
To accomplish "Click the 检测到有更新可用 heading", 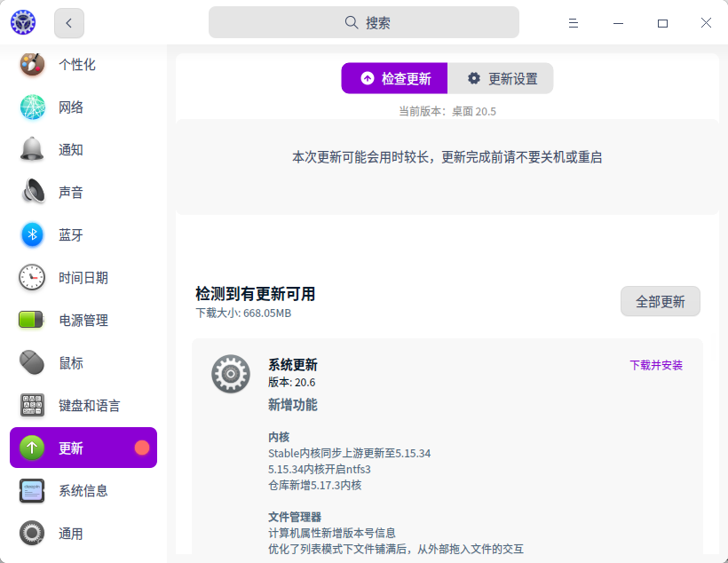I will tap(256, 294).
